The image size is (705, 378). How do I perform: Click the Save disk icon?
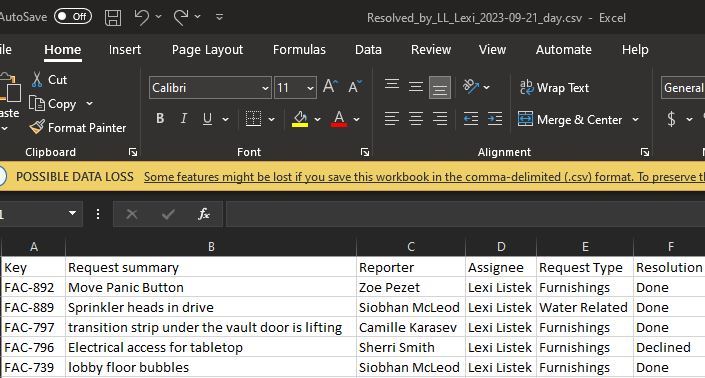(x=113, y=18)
